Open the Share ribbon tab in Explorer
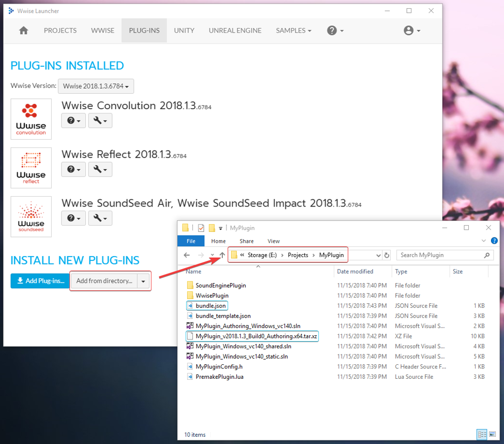Viewport: 504px width, 444px height. tap(247, 241)
